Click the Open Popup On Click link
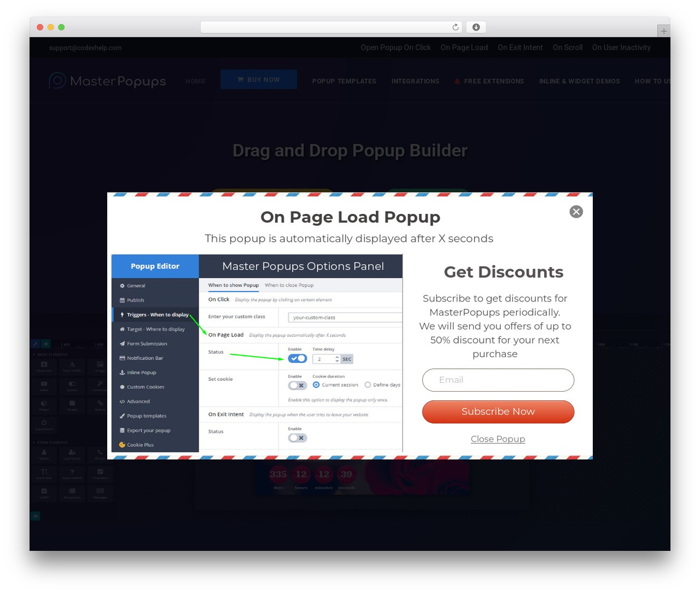700x593 pixels. (x=395, y=48)
